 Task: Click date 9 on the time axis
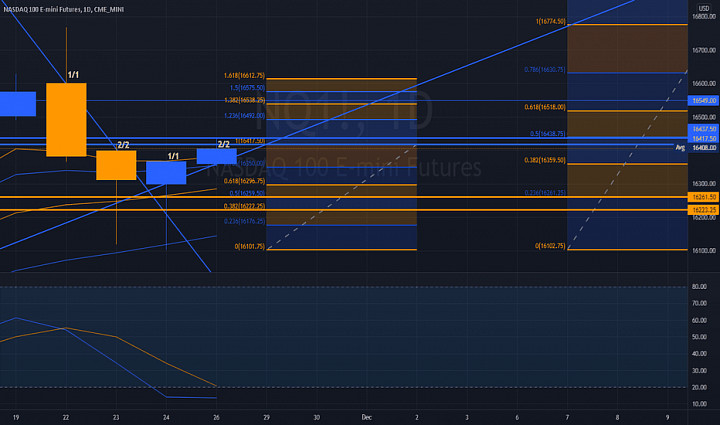(x=667, y=417)
